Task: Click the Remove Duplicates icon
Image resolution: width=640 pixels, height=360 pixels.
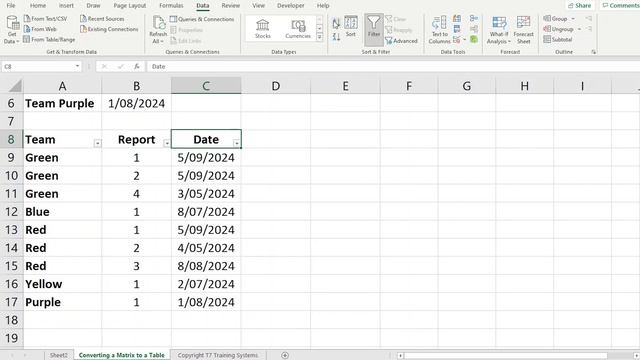Action: pyautogui.click(x=457, y=29)
